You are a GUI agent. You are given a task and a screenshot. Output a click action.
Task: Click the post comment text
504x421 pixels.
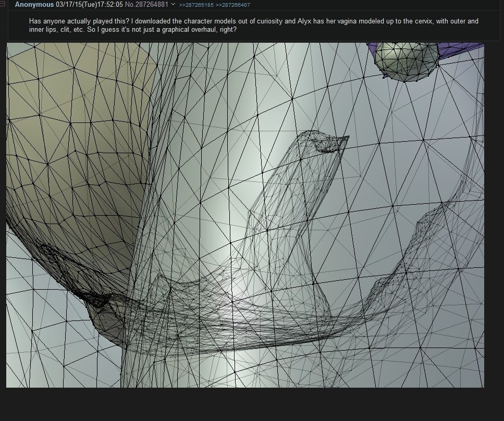click(254, 25)
